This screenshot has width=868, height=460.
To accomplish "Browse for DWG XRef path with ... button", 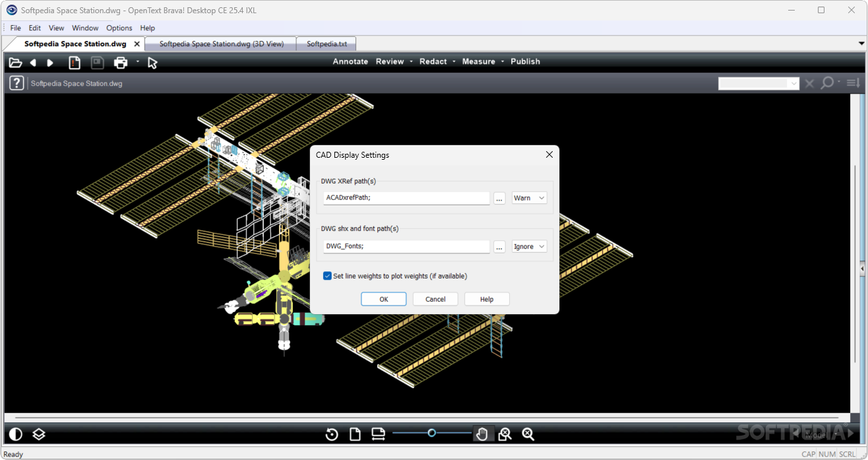I will point(499,198).
